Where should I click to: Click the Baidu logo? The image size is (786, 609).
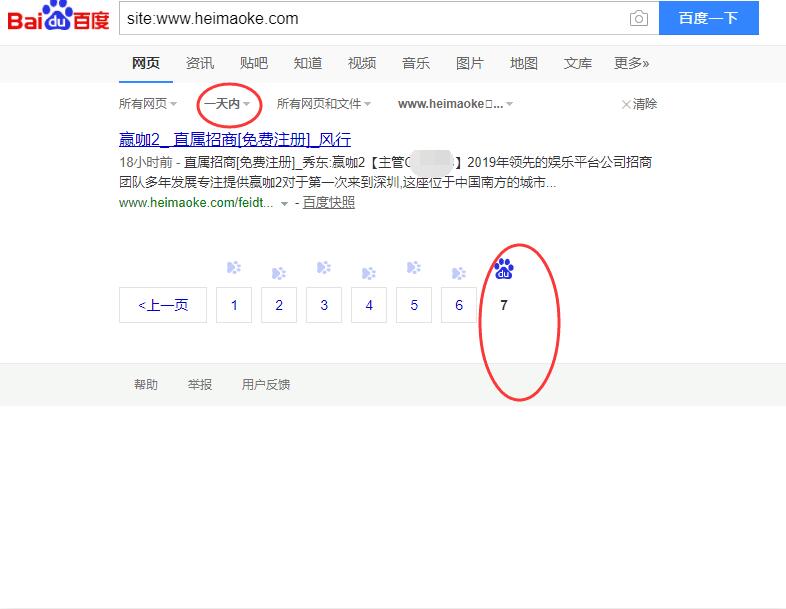coord(58,17)
